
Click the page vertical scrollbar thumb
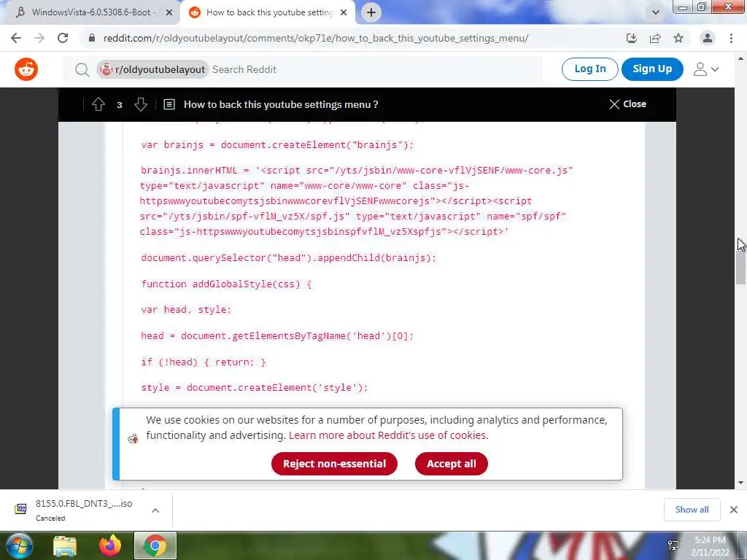(x=741, y=267)
